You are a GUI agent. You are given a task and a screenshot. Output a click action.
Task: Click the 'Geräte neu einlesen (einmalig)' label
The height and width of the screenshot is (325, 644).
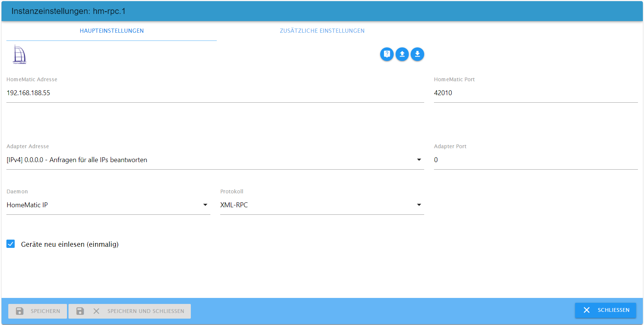(x=70, y=245)
